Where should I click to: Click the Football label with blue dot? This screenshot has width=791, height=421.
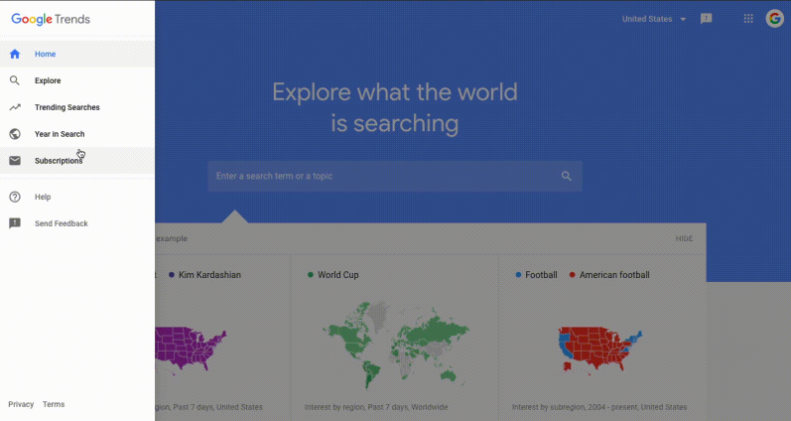coord(536,275)
